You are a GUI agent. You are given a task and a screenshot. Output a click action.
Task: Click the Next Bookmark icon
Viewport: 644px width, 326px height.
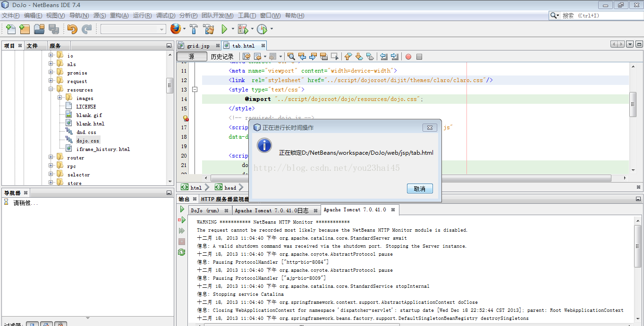[359, 57]
